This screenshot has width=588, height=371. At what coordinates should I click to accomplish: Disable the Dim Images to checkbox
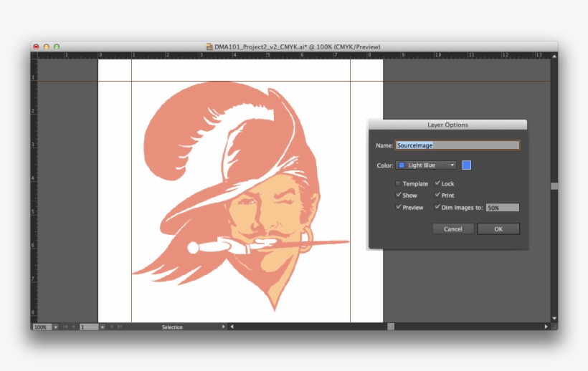[437, 207]
